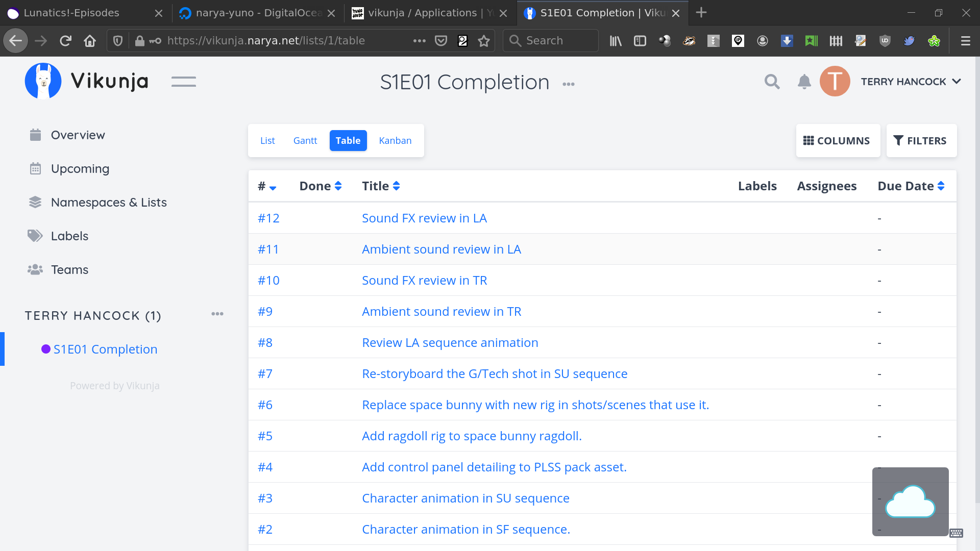Open the S1E01 Completion title options ellipsis
This screenshot has width=980, height=551.
(569, 84)
